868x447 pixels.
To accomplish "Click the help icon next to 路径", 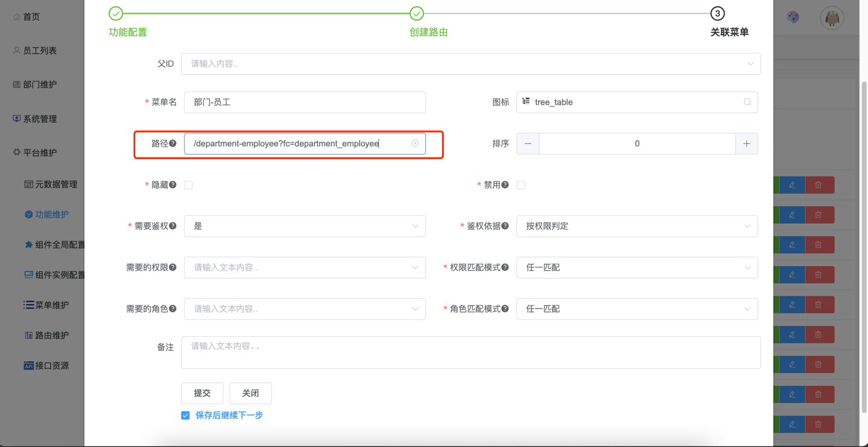I will click(173, 143).
